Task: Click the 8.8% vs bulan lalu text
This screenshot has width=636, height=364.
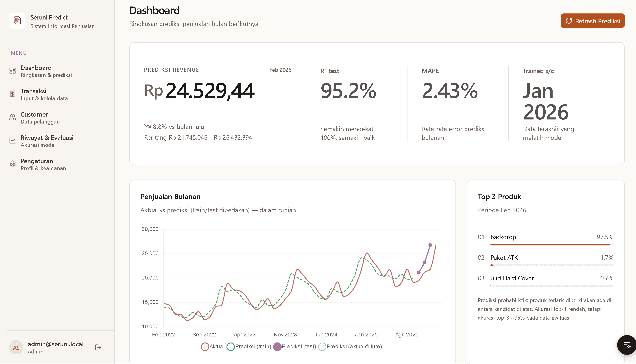Action: (x=178, y=127)
